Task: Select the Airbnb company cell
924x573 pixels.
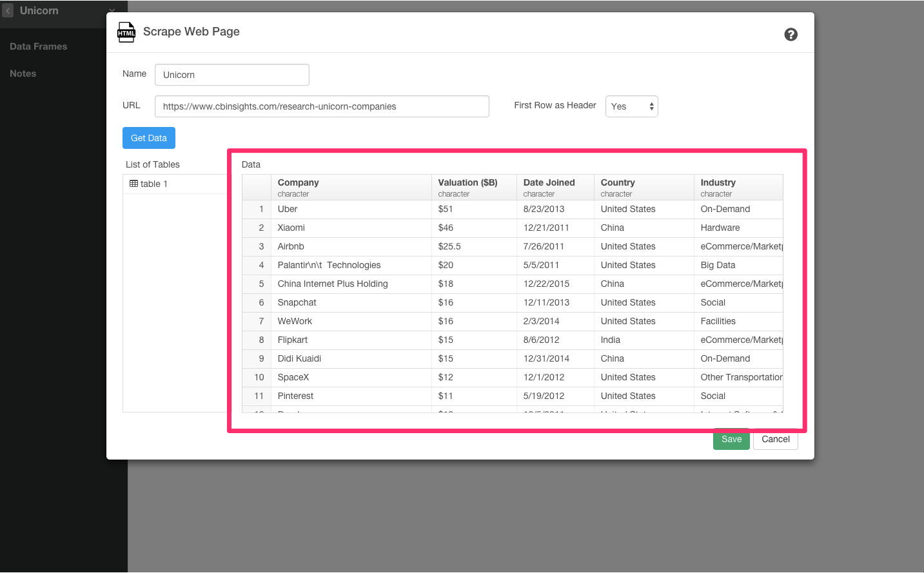Action: [351, 246]
